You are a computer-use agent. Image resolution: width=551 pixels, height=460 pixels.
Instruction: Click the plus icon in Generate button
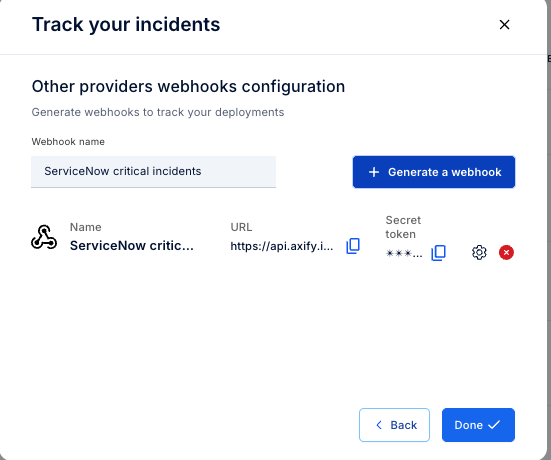pyautogui.click(x=374, y=172)
